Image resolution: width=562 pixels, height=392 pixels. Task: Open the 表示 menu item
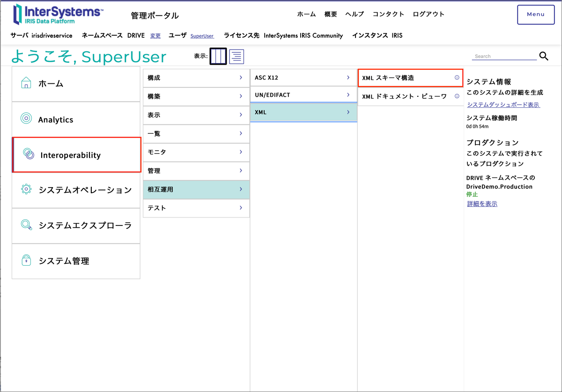(x=196, y=115)
